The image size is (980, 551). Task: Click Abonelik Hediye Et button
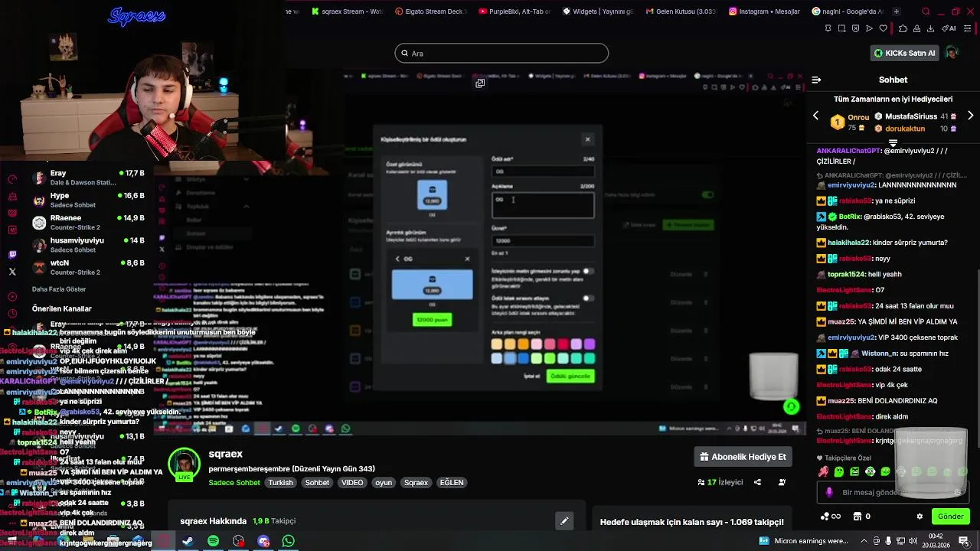(743, 457)
